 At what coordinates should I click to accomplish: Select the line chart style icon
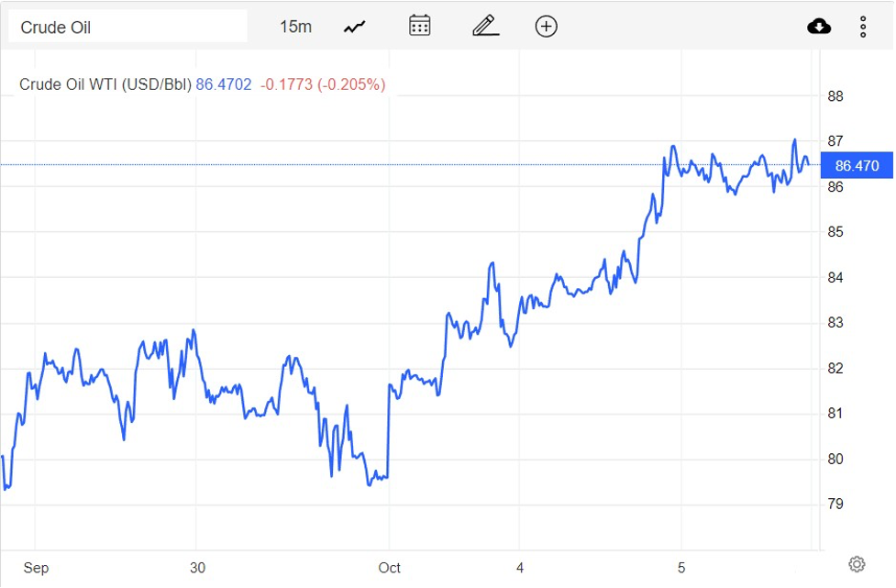[354, 26]
